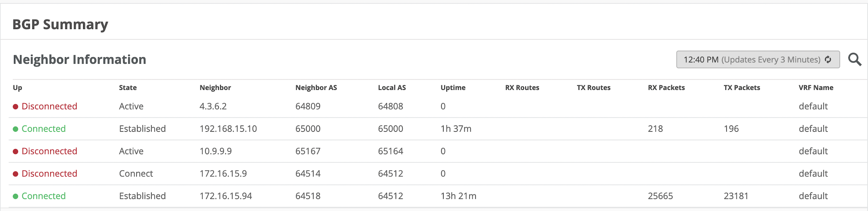Click the VRF Name column header

816,88
